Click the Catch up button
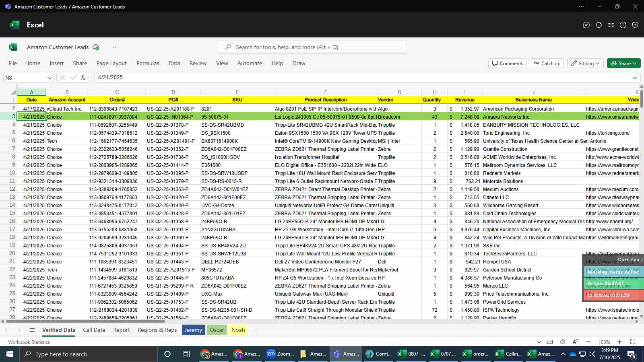This screenshot has width=644, height=362. click(x=547, y=63)
